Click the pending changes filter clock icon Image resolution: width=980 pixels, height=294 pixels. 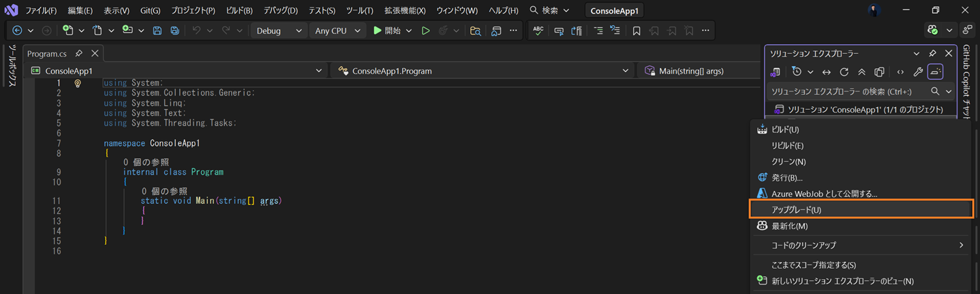point(797,72)
